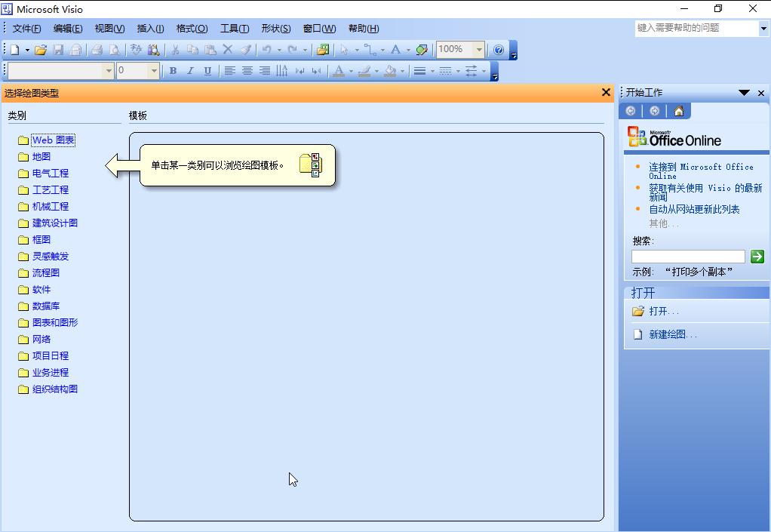Toggle Align Left

click(229, 71)
